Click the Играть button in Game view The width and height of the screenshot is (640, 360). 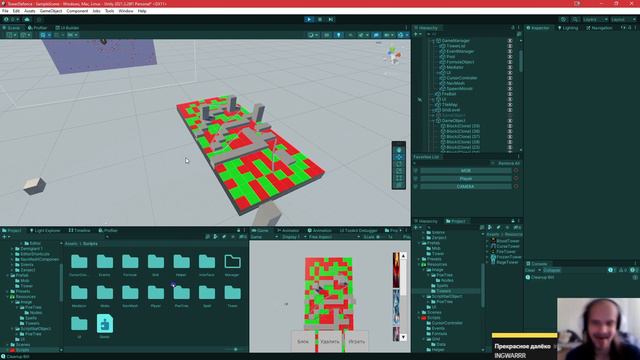[357, 342]
